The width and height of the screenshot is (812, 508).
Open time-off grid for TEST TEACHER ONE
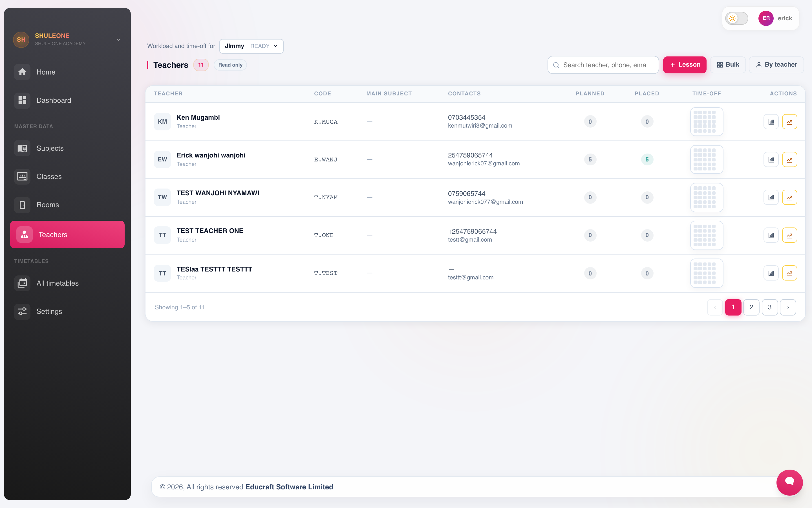coord(706,235)
